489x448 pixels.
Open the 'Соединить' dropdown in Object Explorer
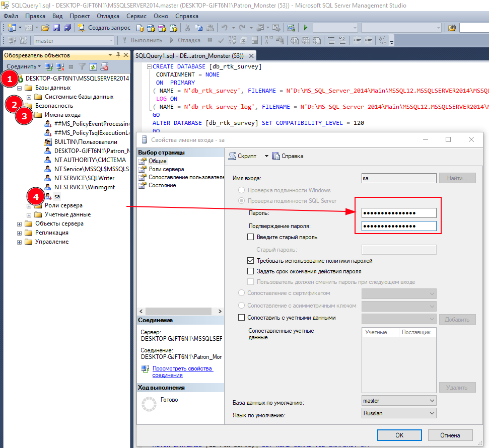coord(24,66)
